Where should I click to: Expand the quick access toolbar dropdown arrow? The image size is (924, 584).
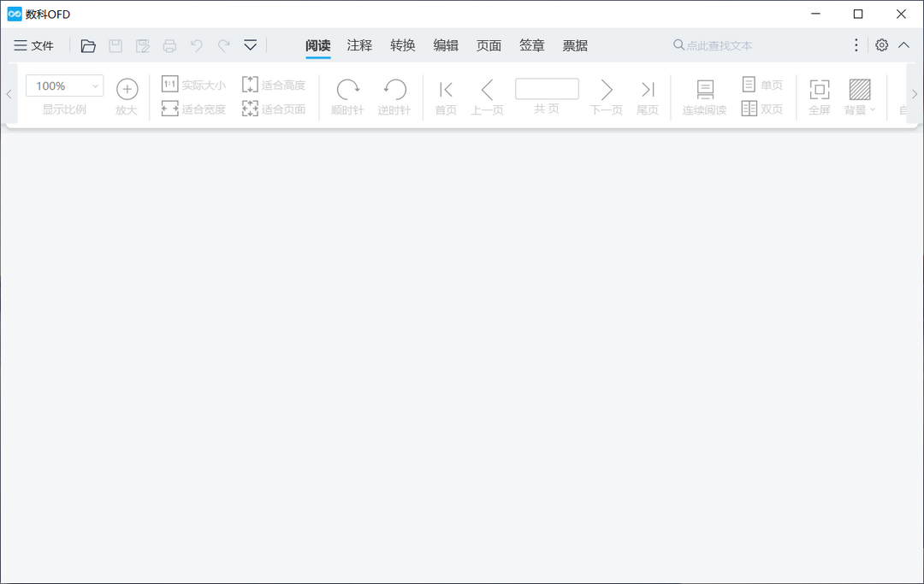251,45
